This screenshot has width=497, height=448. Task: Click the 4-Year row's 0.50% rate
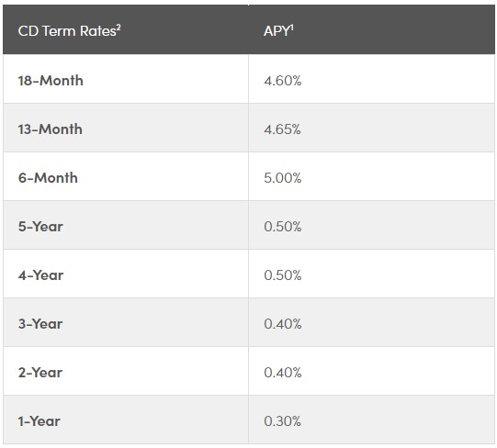point(283,275)
